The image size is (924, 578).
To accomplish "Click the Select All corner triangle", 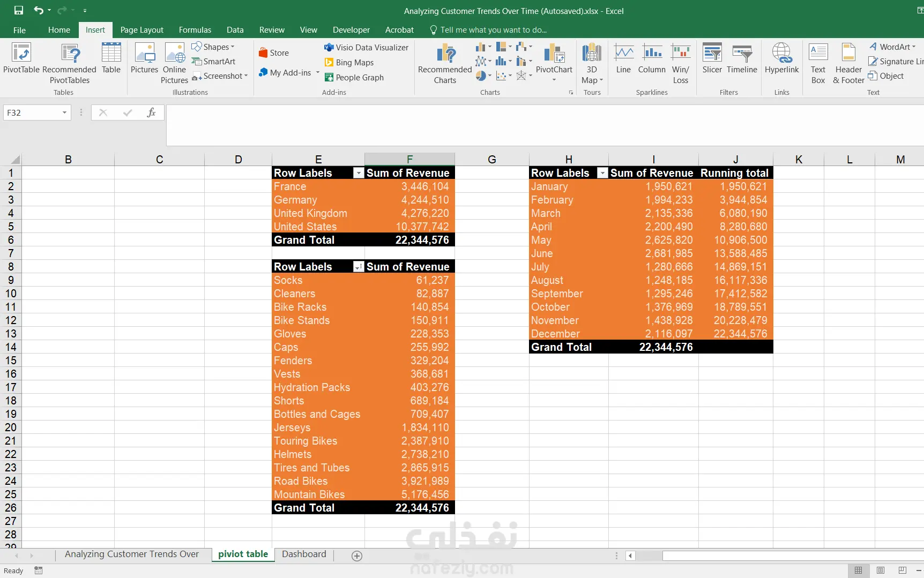I will 15,160.
